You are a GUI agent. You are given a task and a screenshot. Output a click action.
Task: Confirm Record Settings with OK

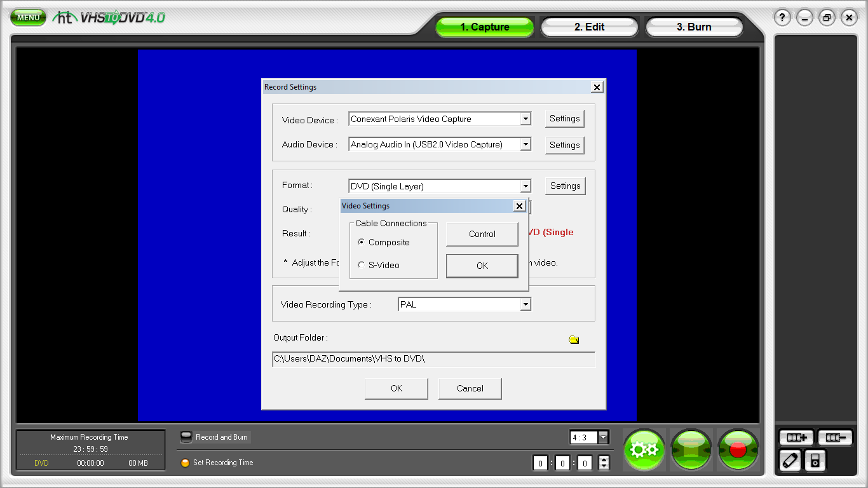click(x=397, y=388)
